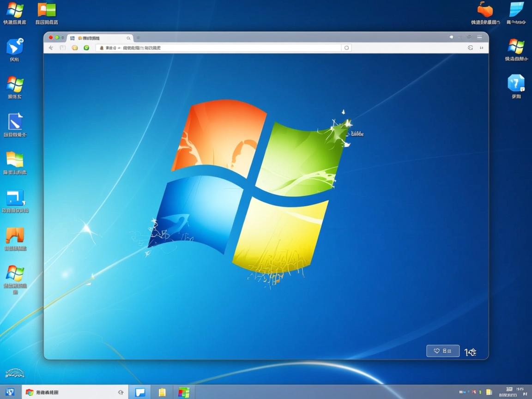This screenshot has width=532, height=399.
Task: Toggle the heart favorite button on the webpage
Action: pyautogui.click(x=436, y=351)
